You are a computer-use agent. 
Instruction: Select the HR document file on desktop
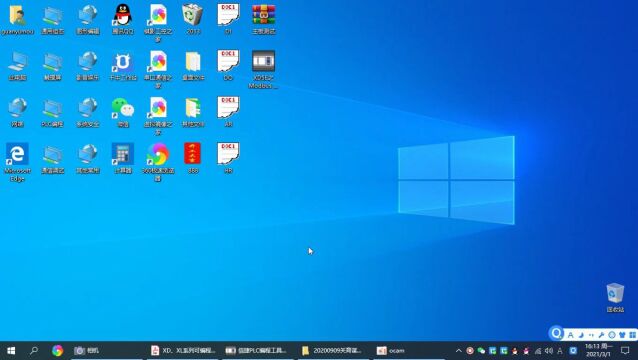228,158
